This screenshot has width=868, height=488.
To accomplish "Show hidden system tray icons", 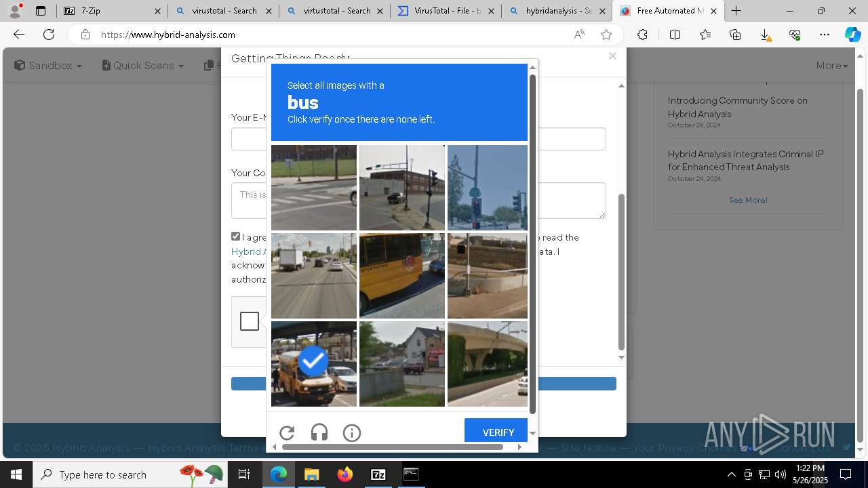I will pyautogui.click(x=731, y=474).
